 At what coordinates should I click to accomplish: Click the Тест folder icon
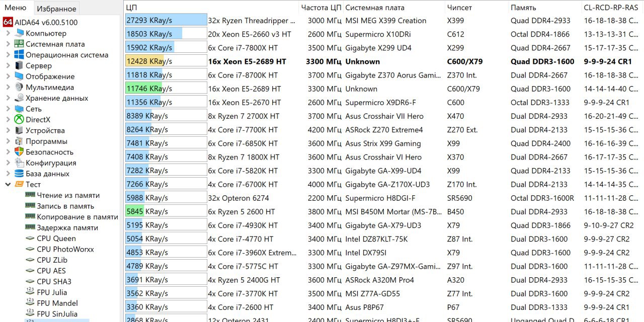coord(19,185)
